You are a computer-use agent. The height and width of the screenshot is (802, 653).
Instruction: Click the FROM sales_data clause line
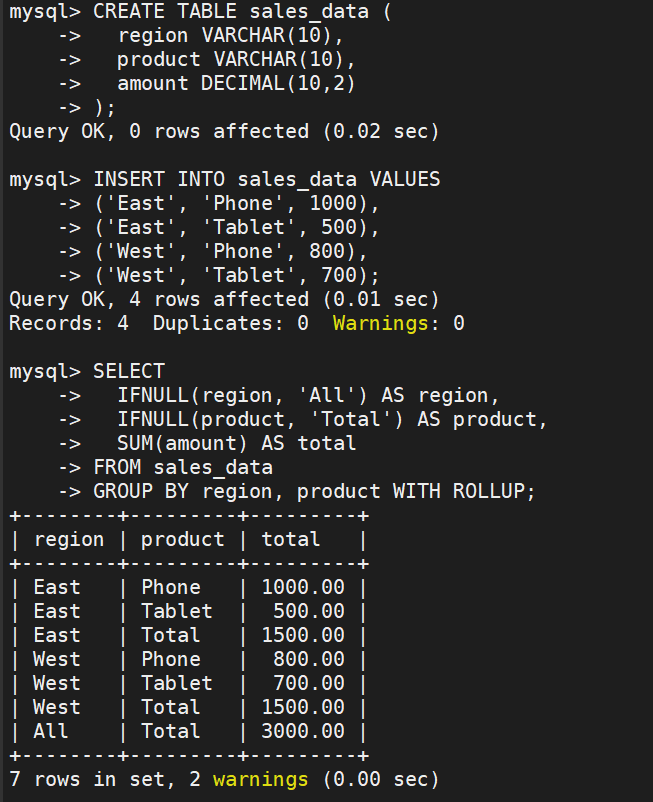[x=182, y=468]
